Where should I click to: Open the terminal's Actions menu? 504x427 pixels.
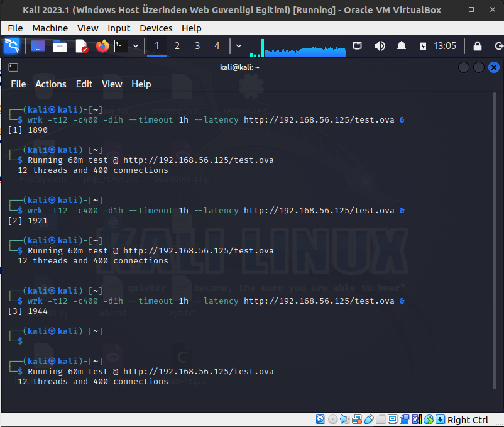(51, 84)
